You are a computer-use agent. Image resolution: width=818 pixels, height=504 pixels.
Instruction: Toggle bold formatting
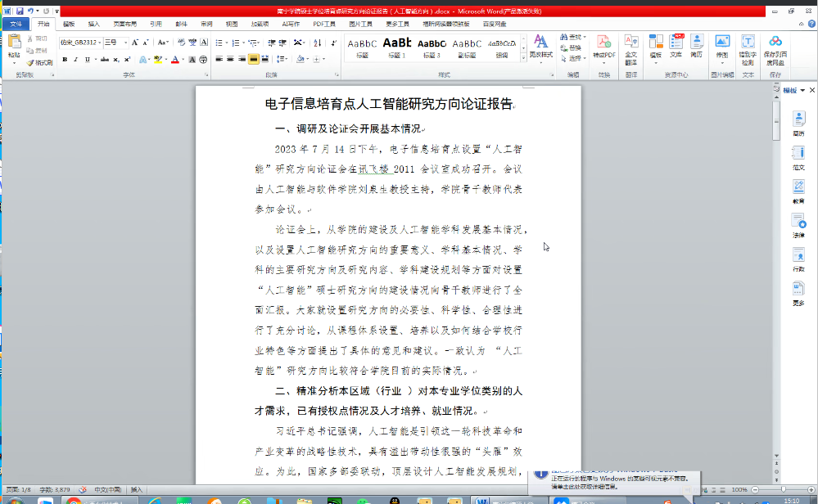click(64, 59)
